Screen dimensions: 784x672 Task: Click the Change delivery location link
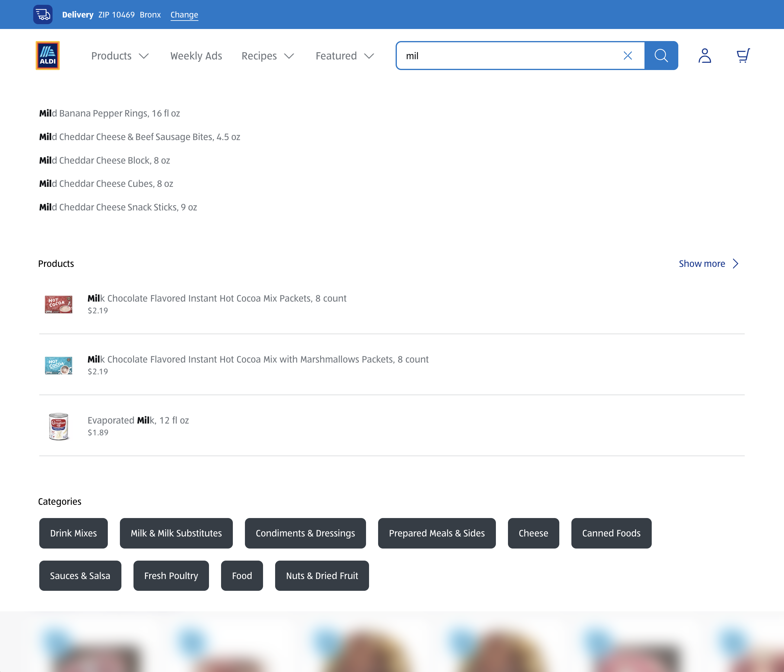coord(184,14)
